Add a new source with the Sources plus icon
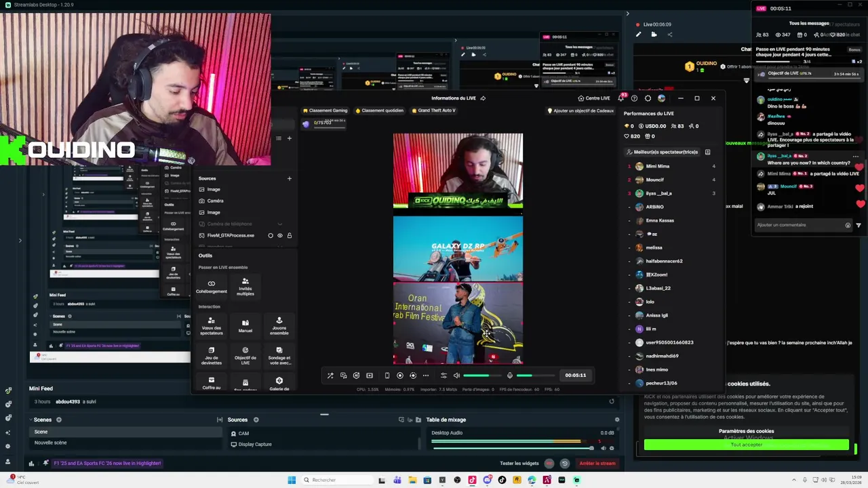Viewport: 868px width, 488px height. pos(290,178)
